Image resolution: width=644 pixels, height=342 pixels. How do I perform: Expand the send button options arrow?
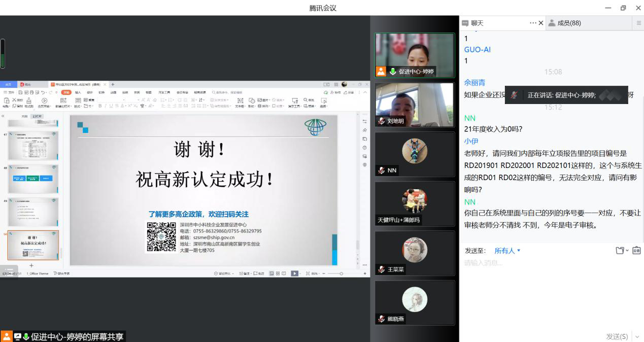(x=637, y=336)
